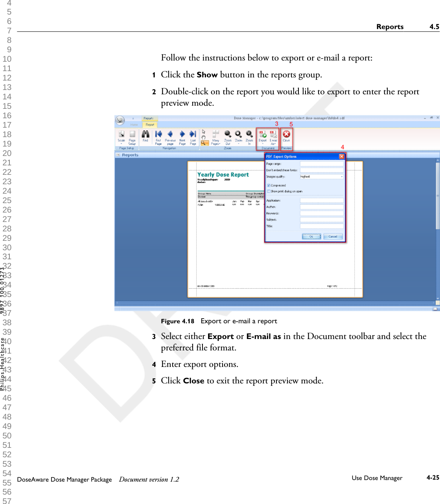440x504 pixels.
Task: Click Close to exit report preview
Action: [x=287, y=135]
